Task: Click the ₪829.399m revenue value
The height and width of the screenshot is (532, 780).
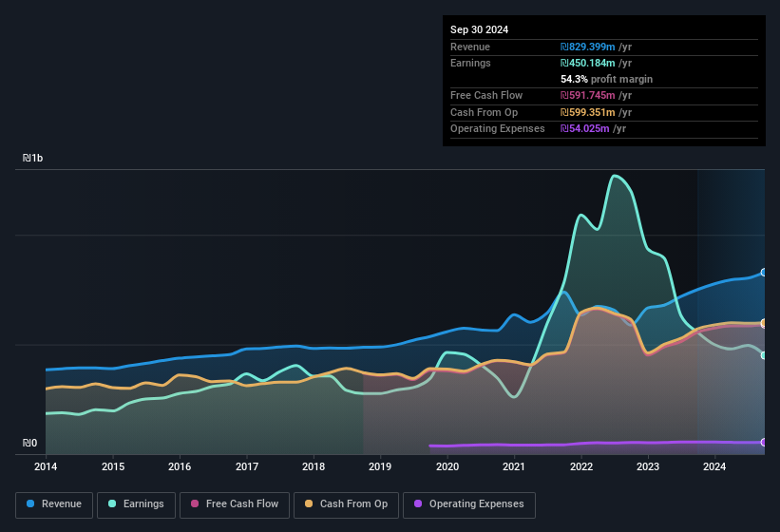Action: coord(587,47)
